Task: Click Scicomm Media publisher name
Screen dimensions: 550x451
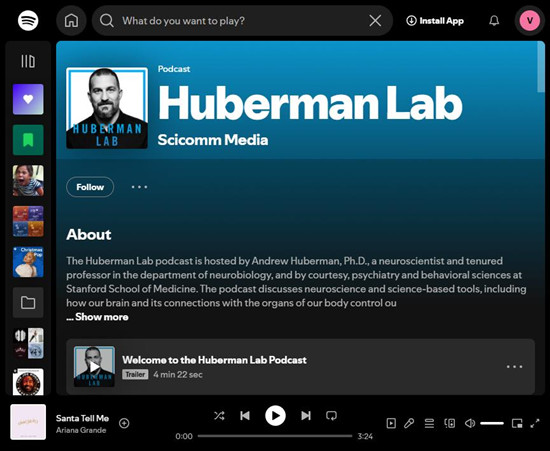Action: pyautogui.click(x=213, y=140)
